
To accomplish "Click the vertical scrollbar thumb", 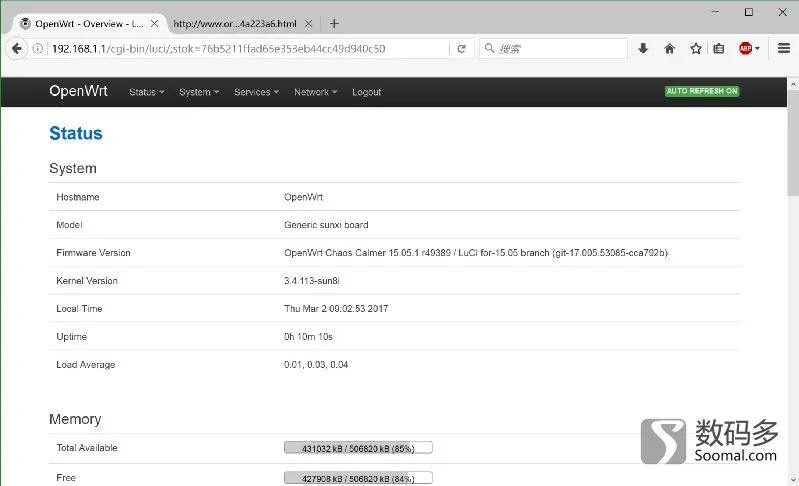I will point(793,143).
